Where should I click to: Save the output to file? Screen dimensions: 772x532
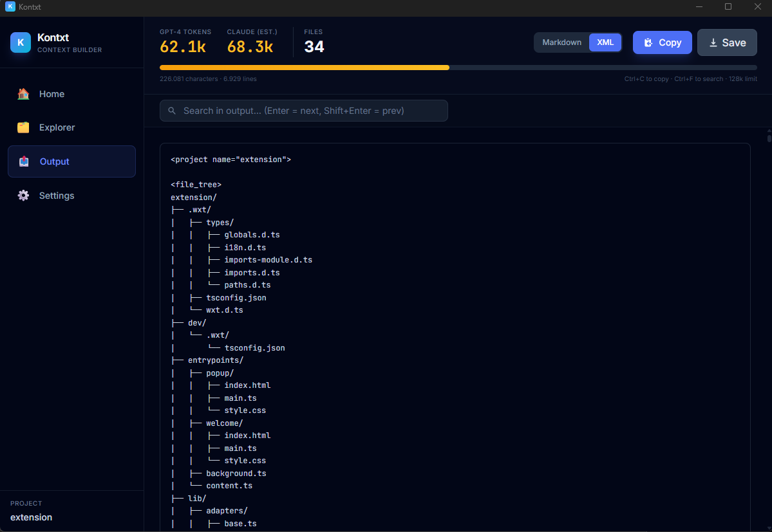coord(727,42)
